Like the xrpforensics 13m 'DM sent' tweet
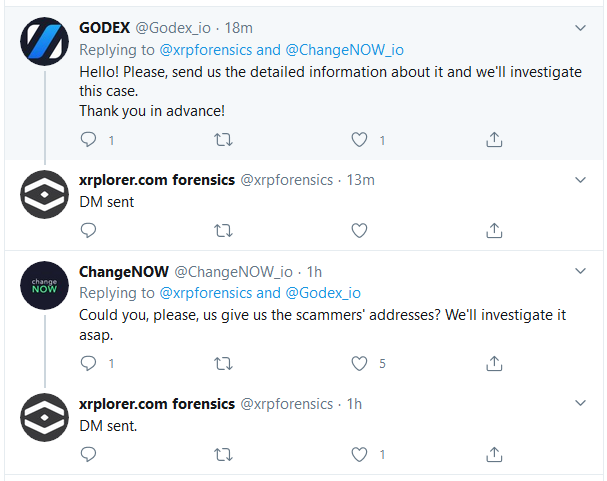Image resolution: width=607 pixels, height=481 pixels. [360, 231]
